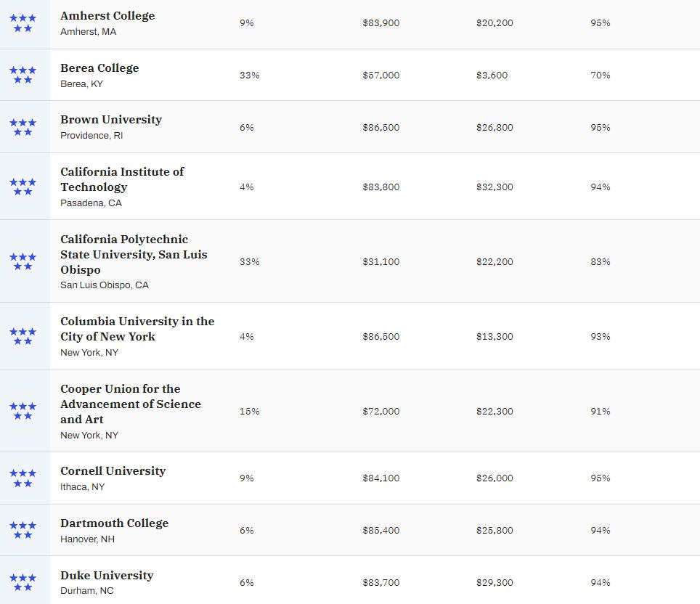Open the Dartmouth College link
700x604 pixels.
click(x=114, y=523)
